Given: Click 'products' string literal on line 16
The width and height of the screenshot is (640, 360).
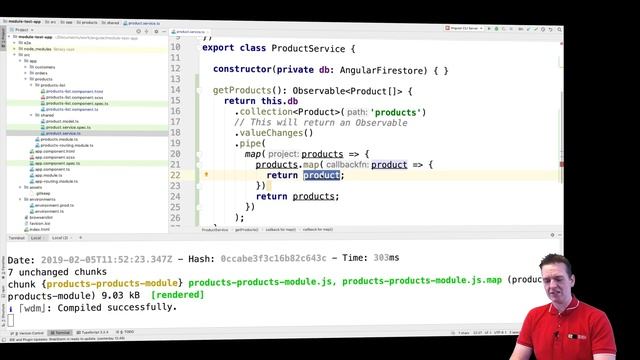Looking at the screenshot, I should tap(396, 112).
